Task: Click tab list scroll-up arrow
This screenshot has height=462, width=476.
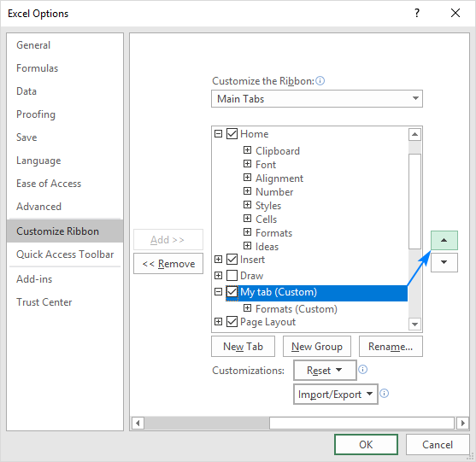Action: click(414, 134)
